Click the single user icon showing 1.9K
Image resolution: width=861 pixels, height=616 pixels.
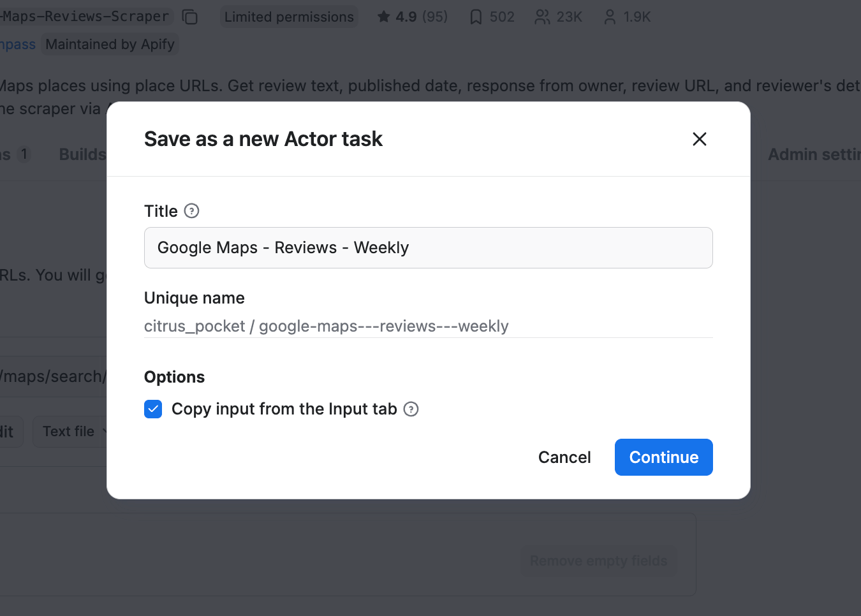(x=608, y=17)
